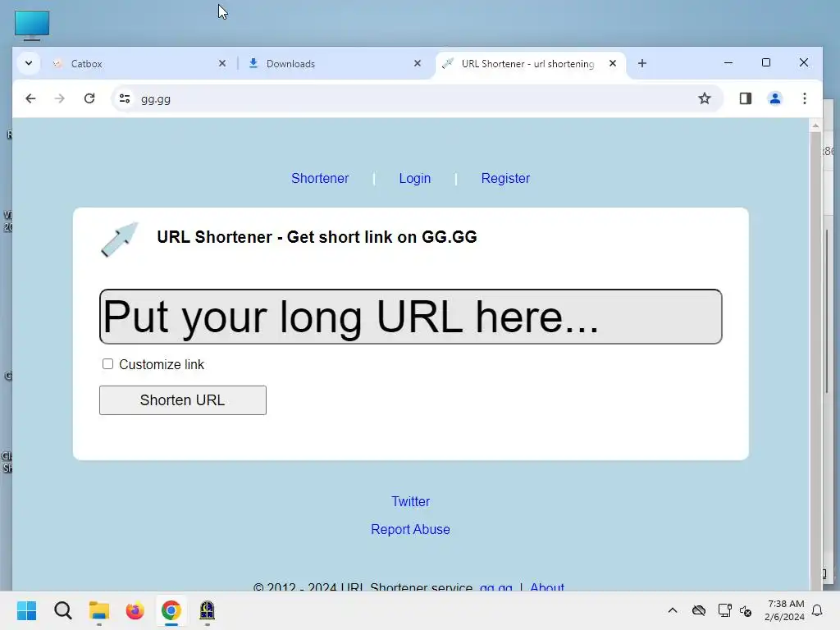
Task: Expand the tab search dropdown
Action: [29, 64]
